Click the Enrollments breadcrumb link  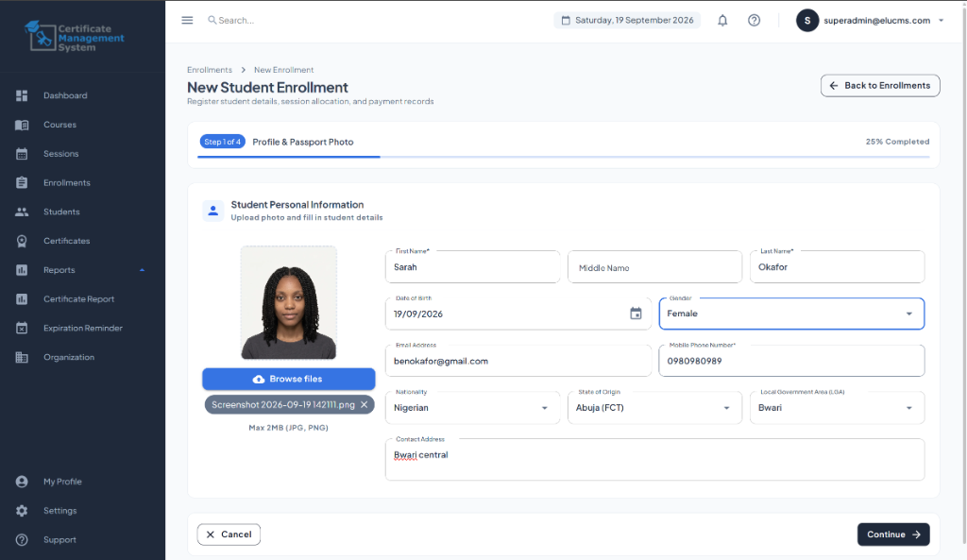[x=210, y=70]
